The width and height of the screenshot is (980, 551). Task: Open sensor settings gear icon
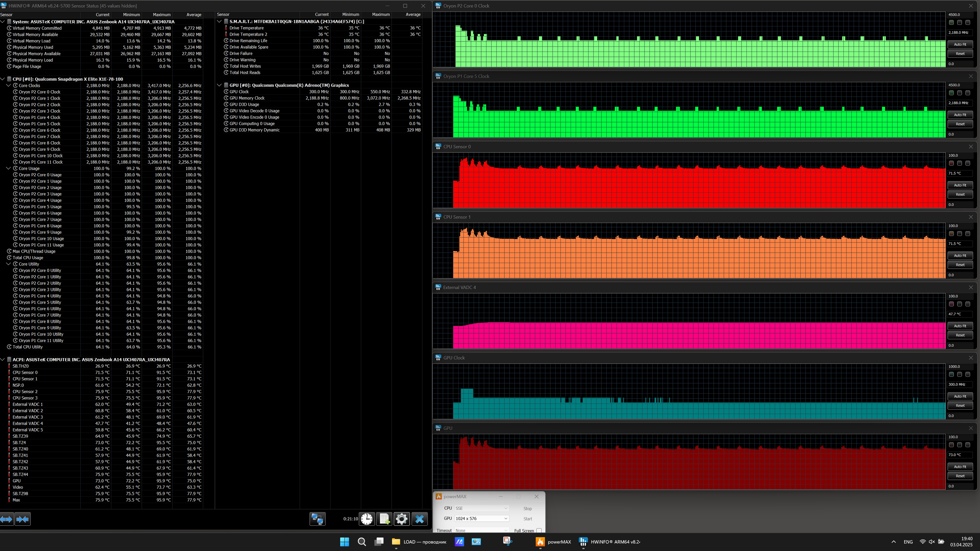[x=401, y=519]
